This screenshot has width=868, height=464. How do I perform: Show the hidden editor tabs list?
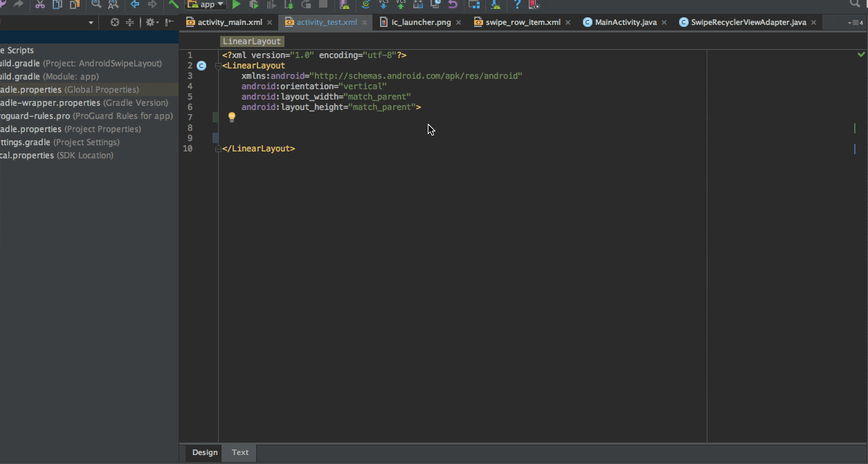854,23
